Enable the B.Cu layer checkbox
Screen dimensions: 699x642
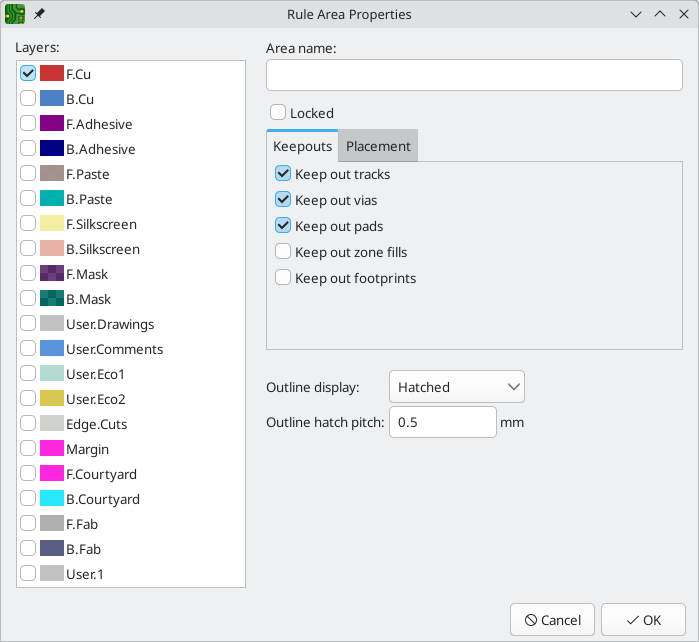(28, 99)
